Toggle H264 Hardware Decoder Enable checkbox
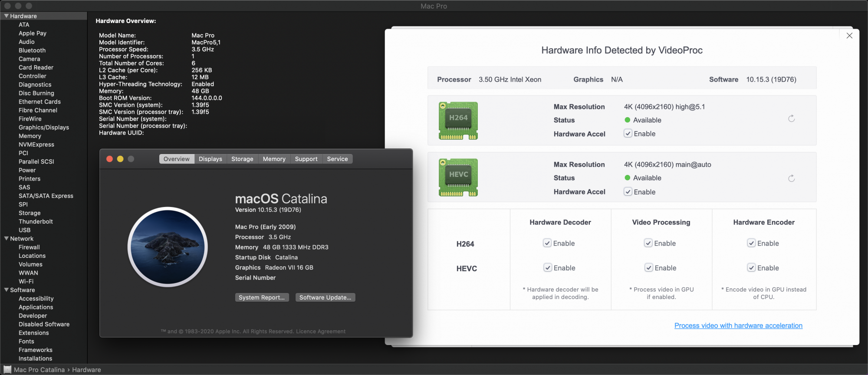Screen dimensions: 868x375 (x=547, y=243)
